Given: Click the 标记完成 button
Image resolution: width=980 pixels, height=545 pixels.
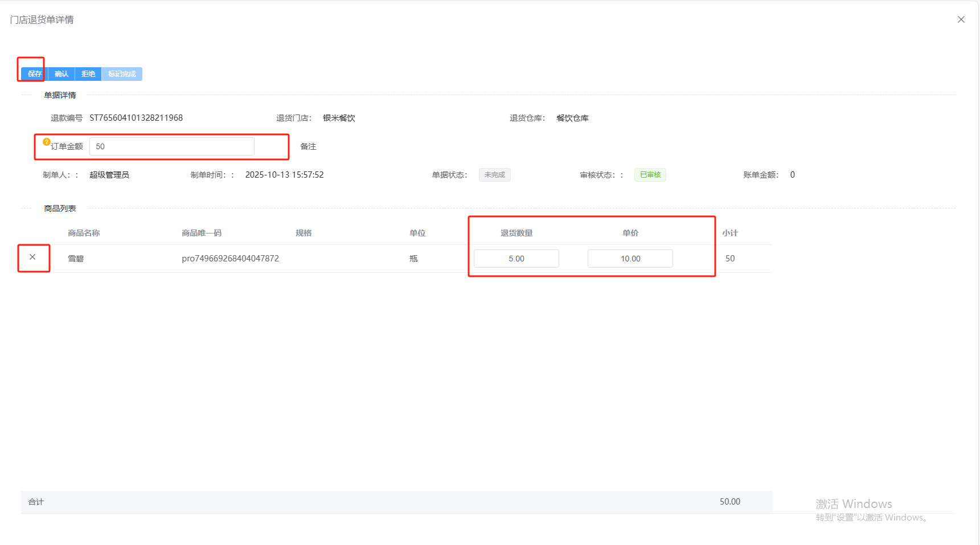Looking at the screenshot, I should click(x=122, y=74).
